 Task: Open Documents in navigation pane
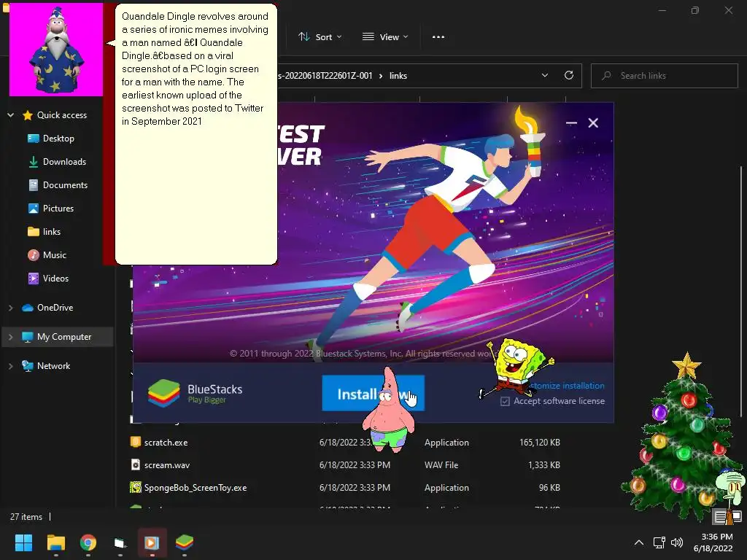coord(65,184)
